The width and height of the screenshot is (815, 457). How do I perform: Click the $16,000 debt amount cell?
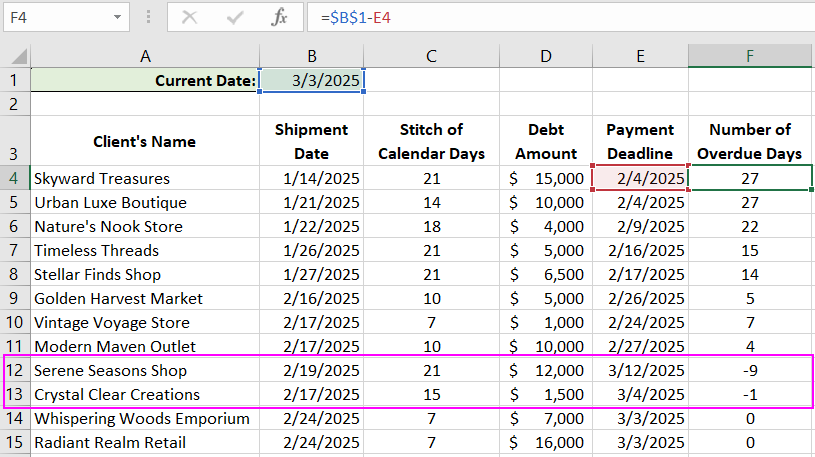pos(546,442)
